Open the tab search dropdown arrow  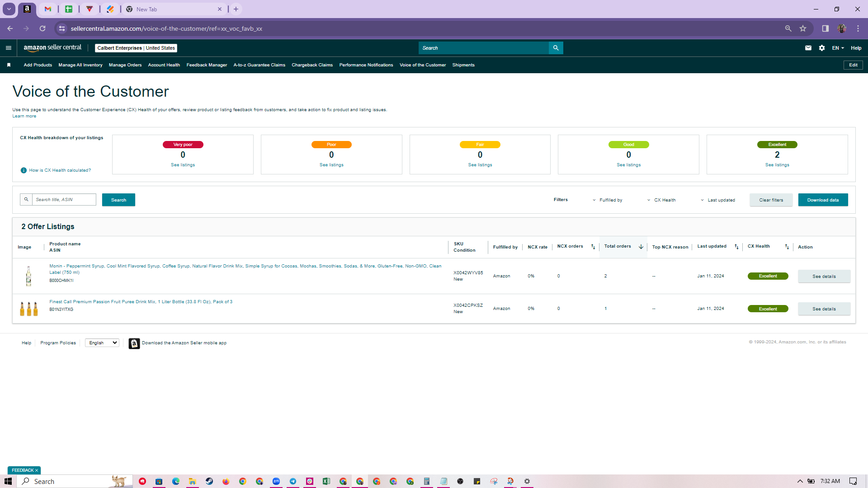pyautogui.click(x=9, y=9)
